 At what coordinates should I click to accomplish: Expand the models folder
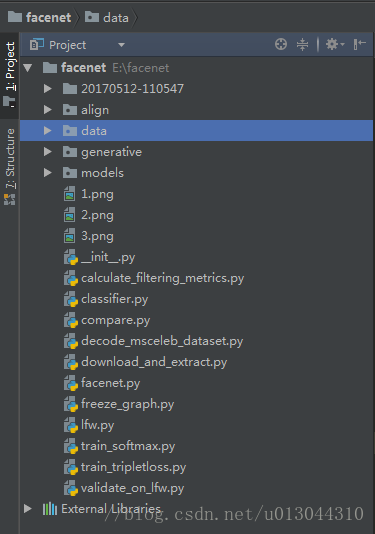click(x=48, y=173)
